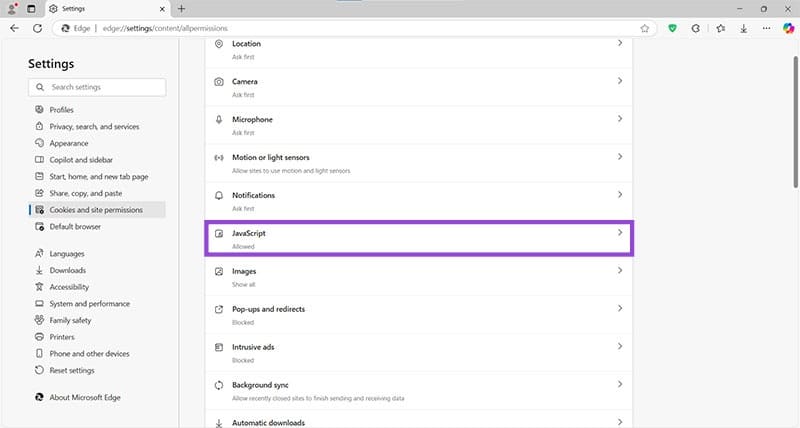Viewport: 800px width, 428px height.
Task: Refresh the settings page
Action: click(37, 28)
